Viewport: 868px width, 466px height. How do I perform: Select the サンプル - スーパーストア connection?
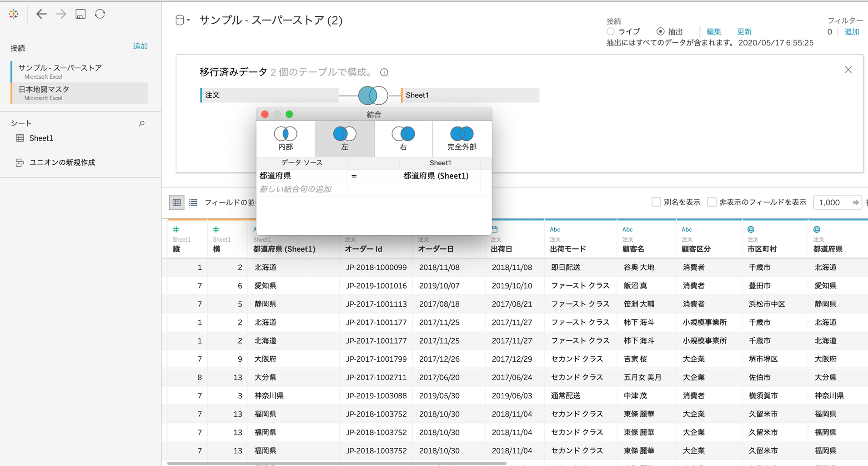[79, 71]
